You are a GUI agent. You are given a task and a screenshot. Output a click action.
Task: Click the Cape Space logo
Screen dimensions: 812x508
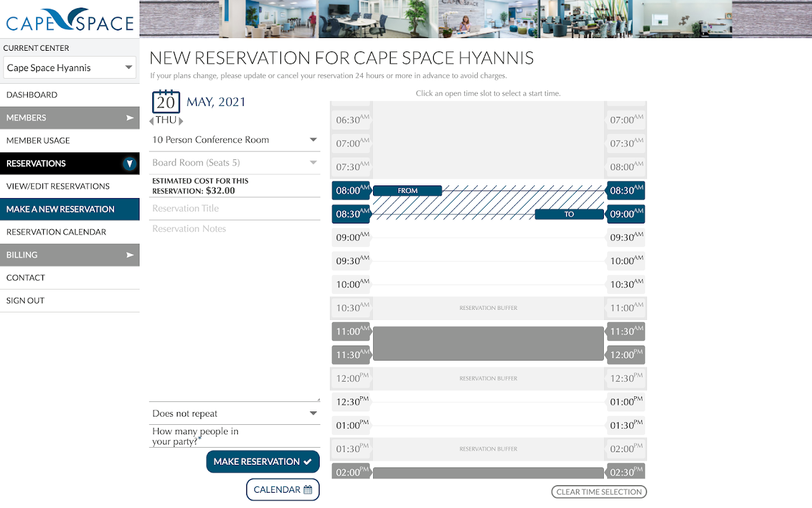point(70,19)
